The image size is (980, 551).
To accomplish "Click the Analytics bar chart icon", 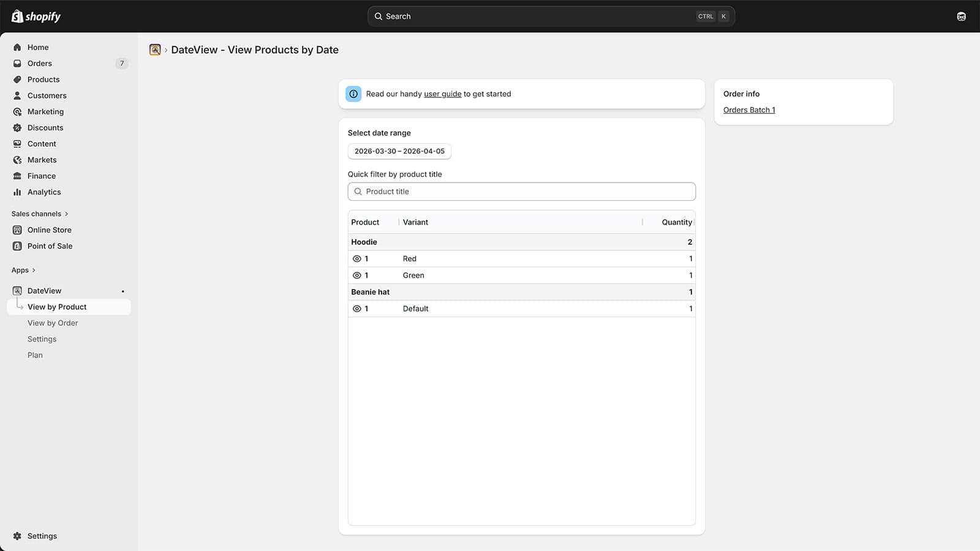I will pyautogui.click(x=17, y=192).
